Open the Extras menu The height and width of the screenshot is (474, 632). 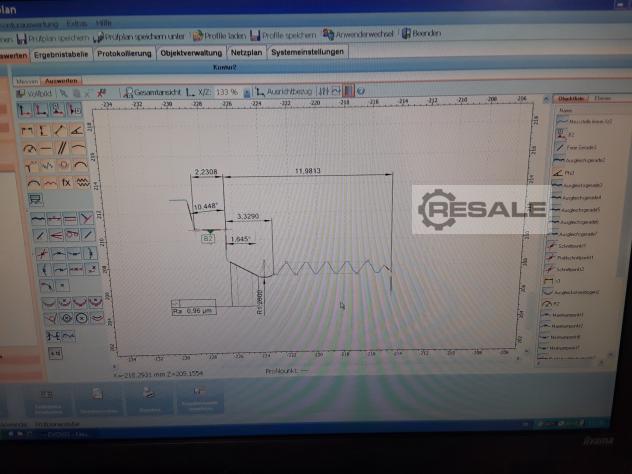(x=76, y=21)
